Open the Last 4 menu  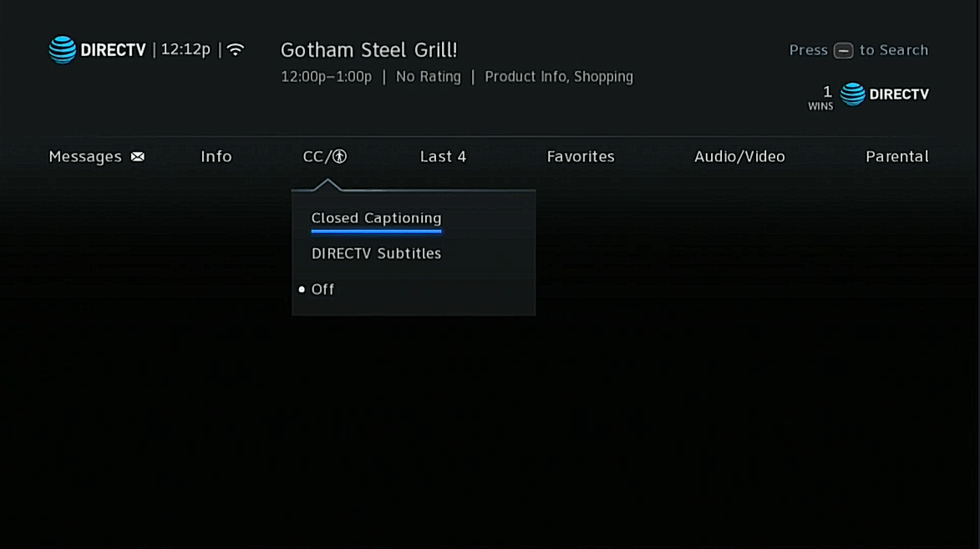coord(443,156)
